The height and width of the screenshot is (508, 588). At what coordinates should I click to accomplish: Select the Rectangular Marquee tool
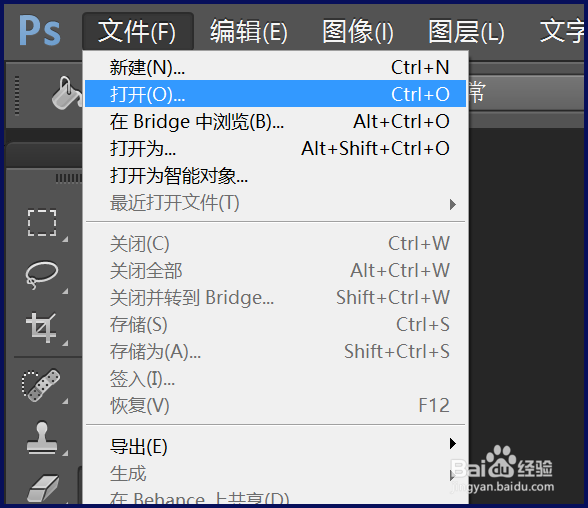point(42,223)
